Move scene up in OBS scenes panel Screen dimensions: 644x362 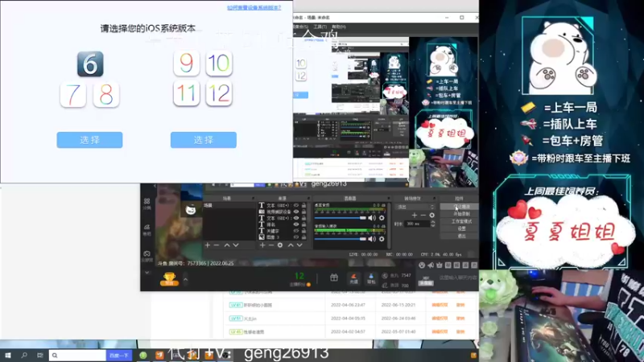click(x=227, y=245)
